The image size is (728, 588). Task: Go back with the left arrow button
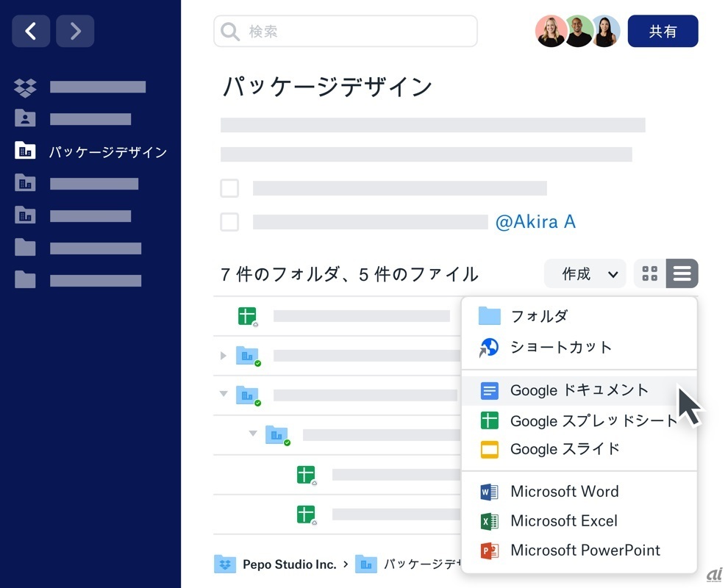pos(31,31)
